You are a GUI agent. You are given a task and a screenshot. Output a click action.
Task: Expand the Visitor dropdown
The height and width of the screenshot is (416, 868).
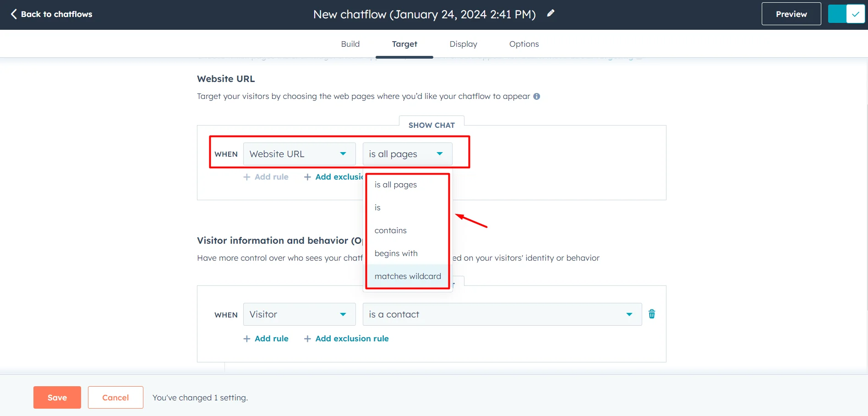click(299, 314)
